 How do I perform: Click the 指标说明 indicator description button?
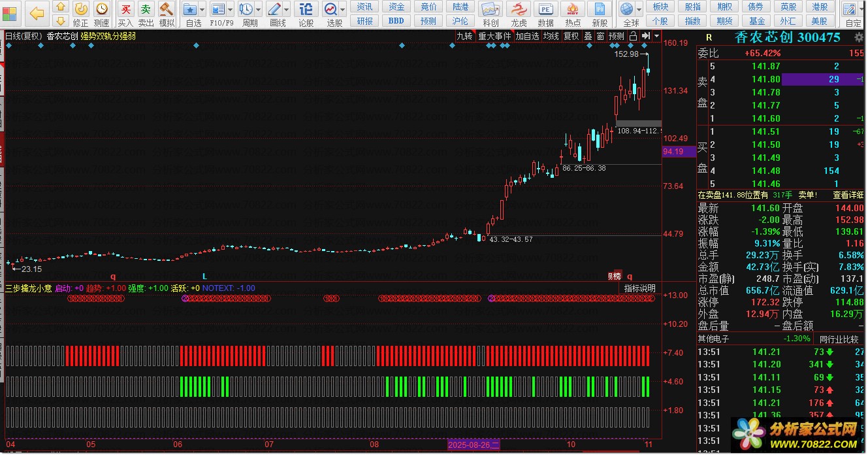pos(639,288)
